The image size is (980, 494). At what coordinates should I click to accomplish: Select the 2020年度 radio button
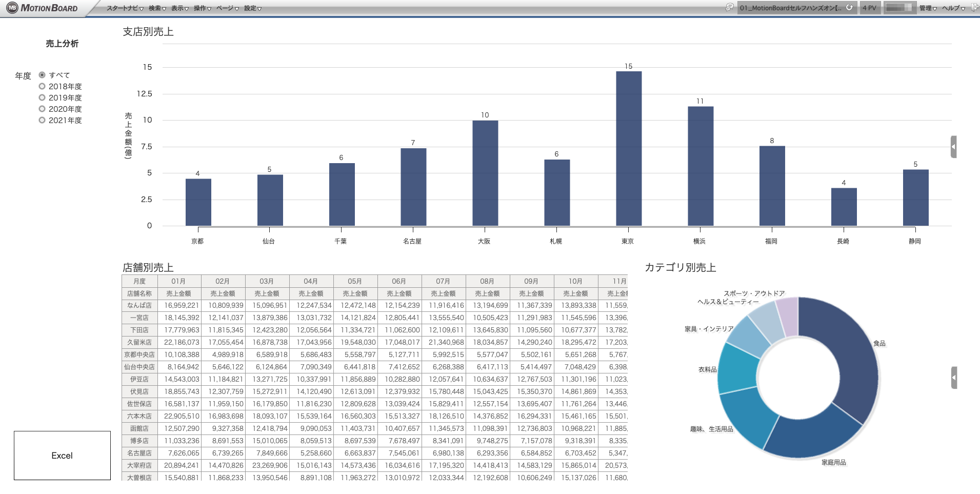(x=42, y=109)
